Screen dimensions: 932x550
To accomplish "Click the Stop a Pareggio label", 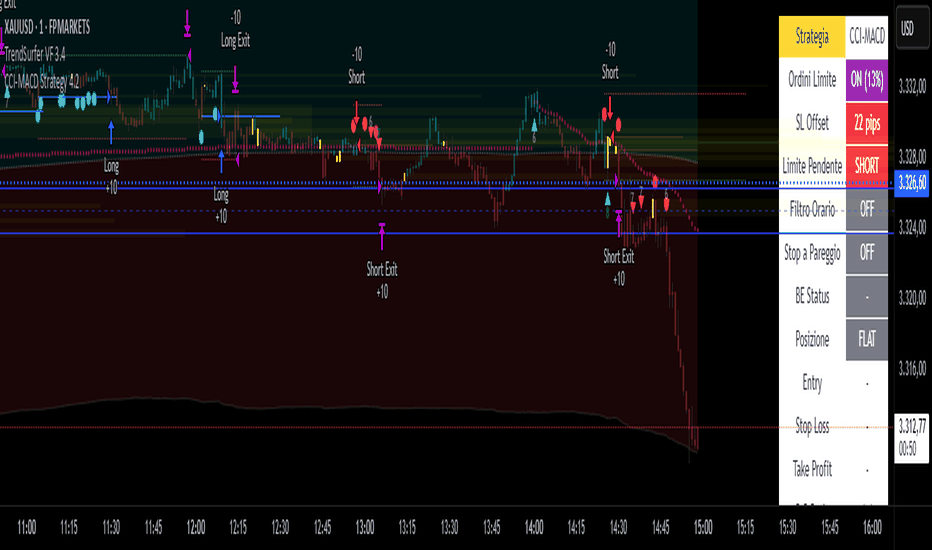I will 812,253.
